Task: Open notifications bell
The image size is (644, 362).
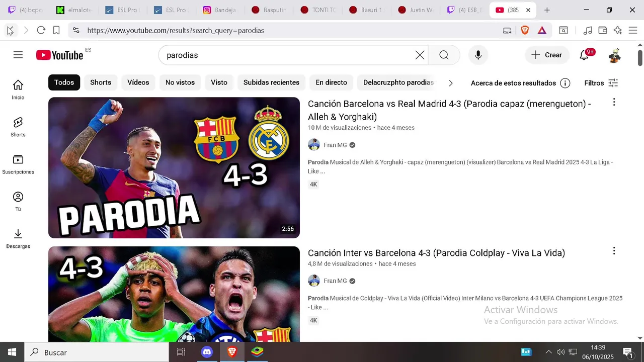Action: pyautogui.click(x=584, y=55)
